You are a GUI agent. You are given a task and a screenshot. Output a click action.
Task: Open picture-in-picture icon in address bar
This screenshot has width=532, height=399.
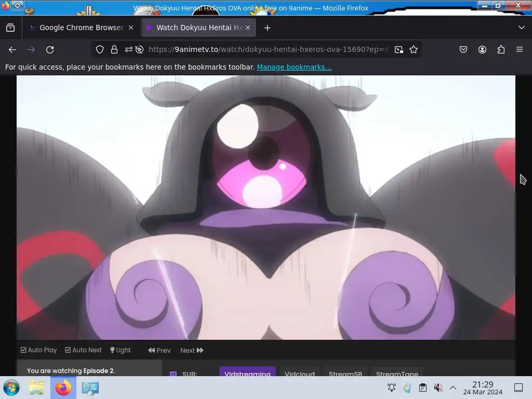(399, 49)
